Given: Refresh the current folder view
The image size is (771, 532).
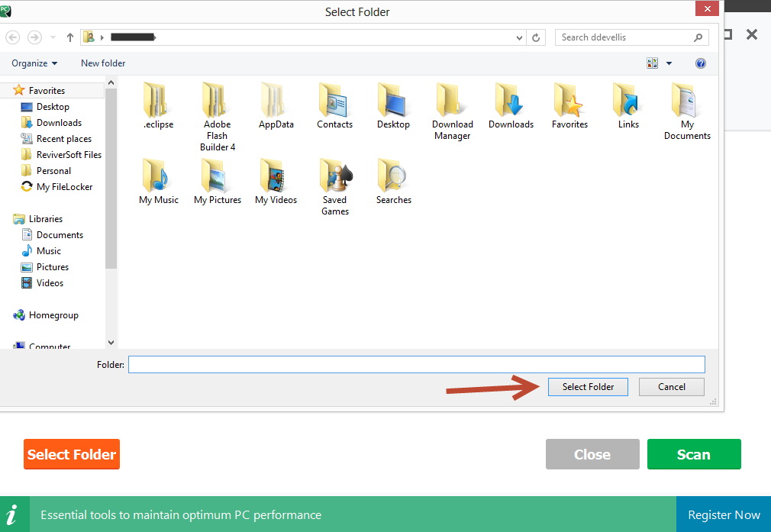Looking at the screenshot, I should (x=536, y=37).
